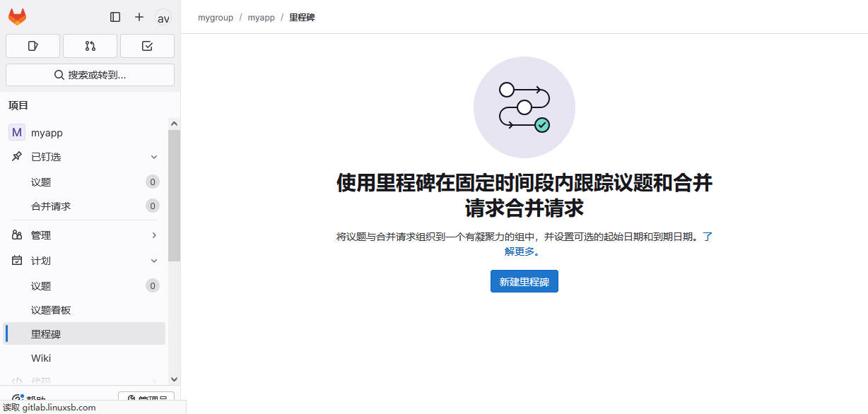868x414 pixels.
Task: Open 议题看板 issue boards
Action: click(x=51, y=310)
